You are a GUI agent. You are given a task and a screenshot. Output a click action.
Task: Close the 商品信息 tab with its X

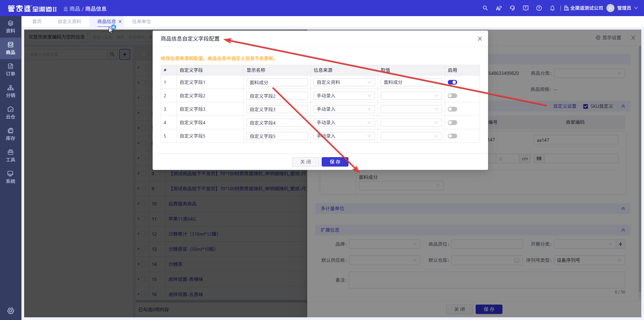pyautogui.click(x=120, y=21)
